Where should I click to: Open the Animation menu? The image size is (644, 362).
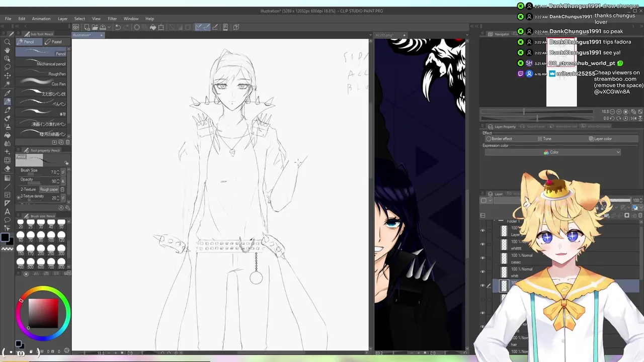[41, 19]
